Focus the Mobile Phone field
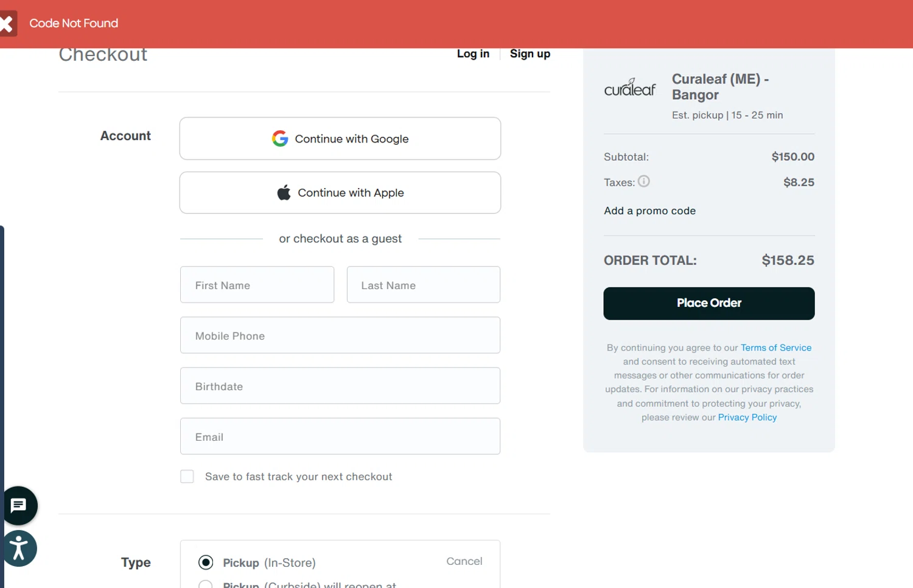Image resolution: width=913 pixels, height=588 pixels. click(x=340, y=335)
